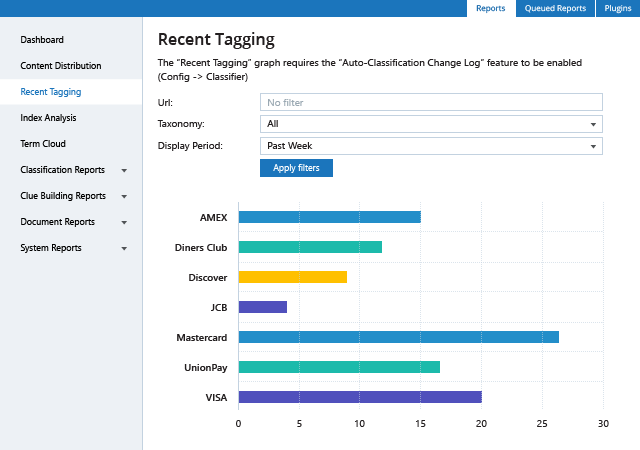This screenshot has height=450, width=640.
Task: Expand the System Reports submenu arrow
Action: tap(124, 249)
